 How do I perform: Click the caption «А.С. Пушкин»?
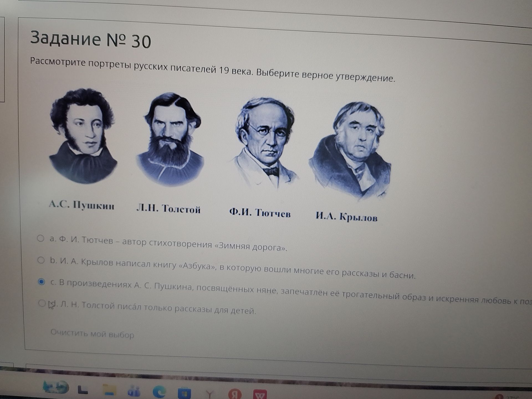[81, 205]
